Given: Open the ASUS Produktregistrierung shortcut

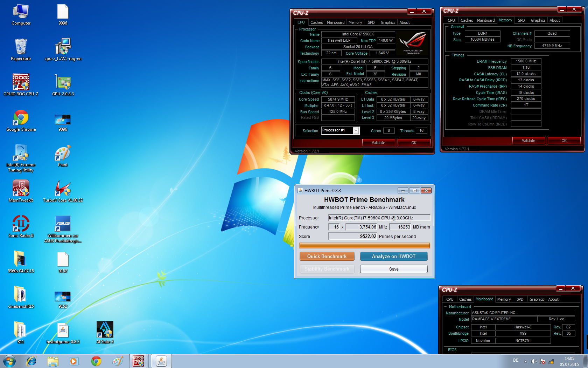Looking at the screenshot, I should coord(63,229).
